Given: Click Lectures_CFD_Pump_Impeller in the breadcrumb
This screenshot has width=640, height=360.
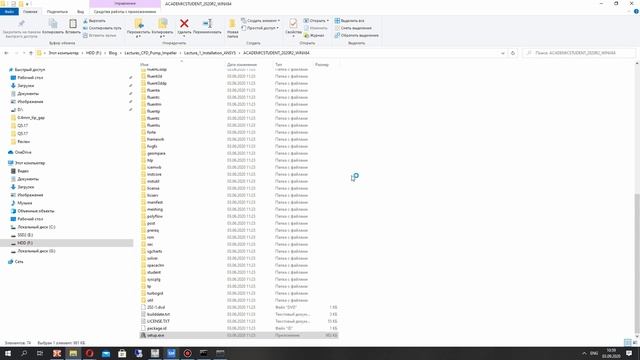Looking at the screenshot, I should (151, 53).
